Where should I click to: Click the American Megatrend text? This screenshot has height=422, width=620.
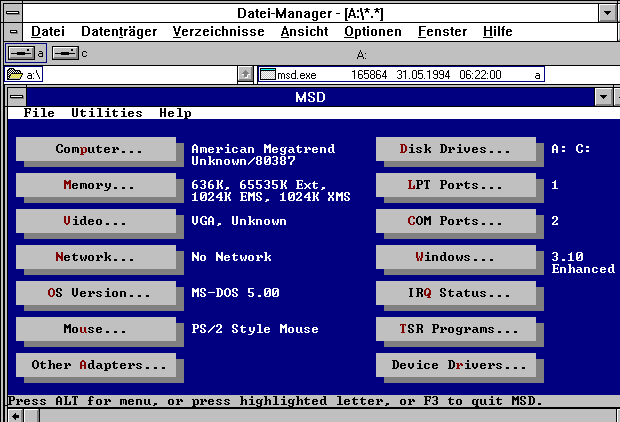[x=263, y=149]
